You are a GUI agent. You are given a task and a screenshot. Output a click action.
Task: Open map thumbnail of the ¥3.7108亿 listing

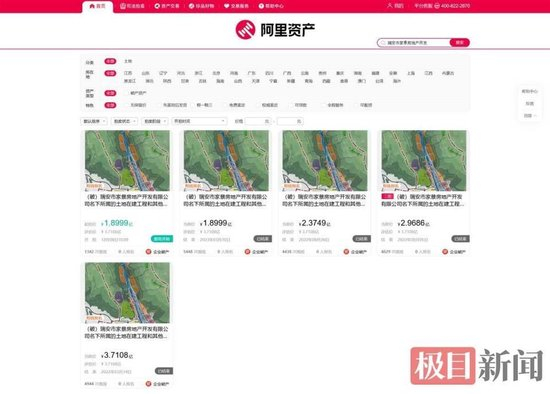click(x=127, y=293)
